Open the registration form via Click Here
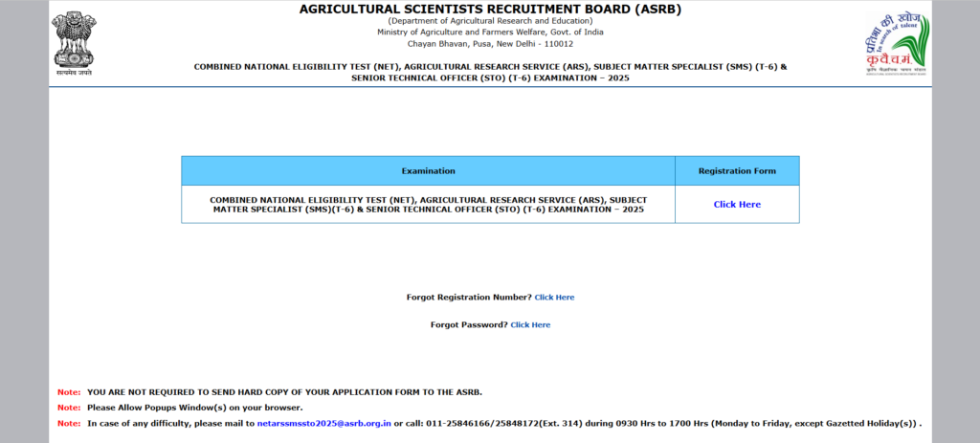 click(x=737, y=205)
